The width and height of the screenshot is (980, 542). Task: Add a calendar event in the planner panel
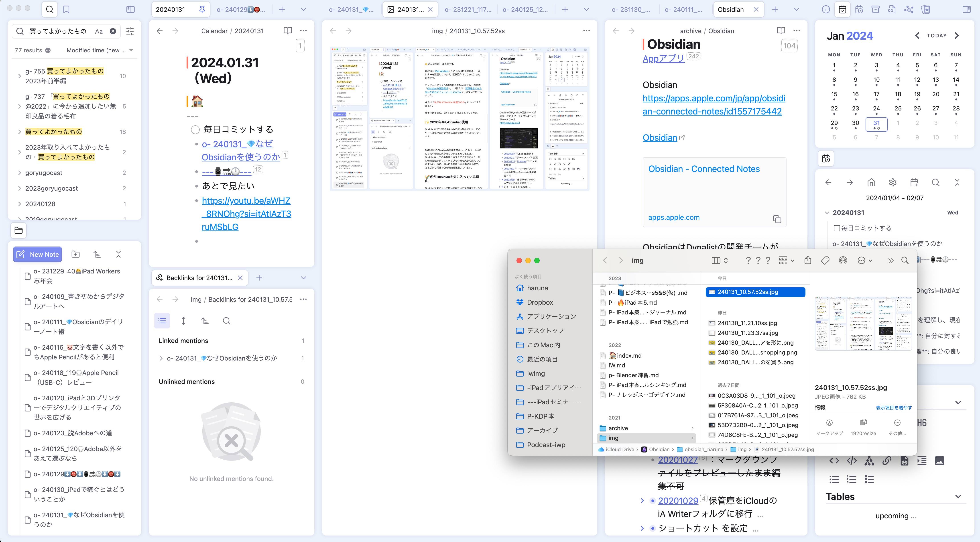click(x=914, y=183)
